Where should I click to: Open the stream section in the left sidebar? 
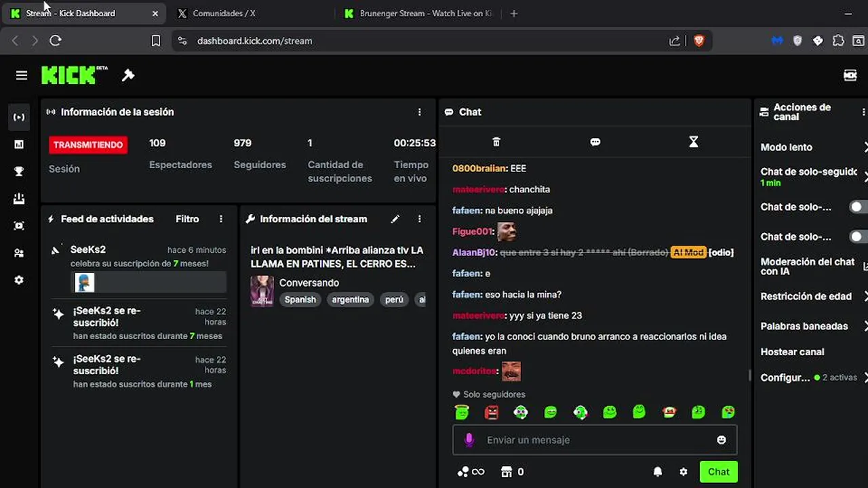(19, 117)
